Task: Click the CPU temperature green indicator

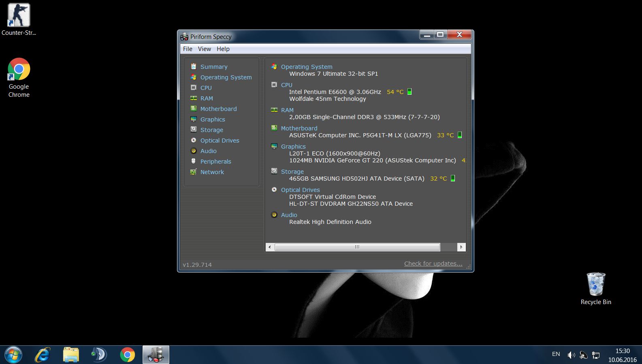Action: [x=410, y=92]
